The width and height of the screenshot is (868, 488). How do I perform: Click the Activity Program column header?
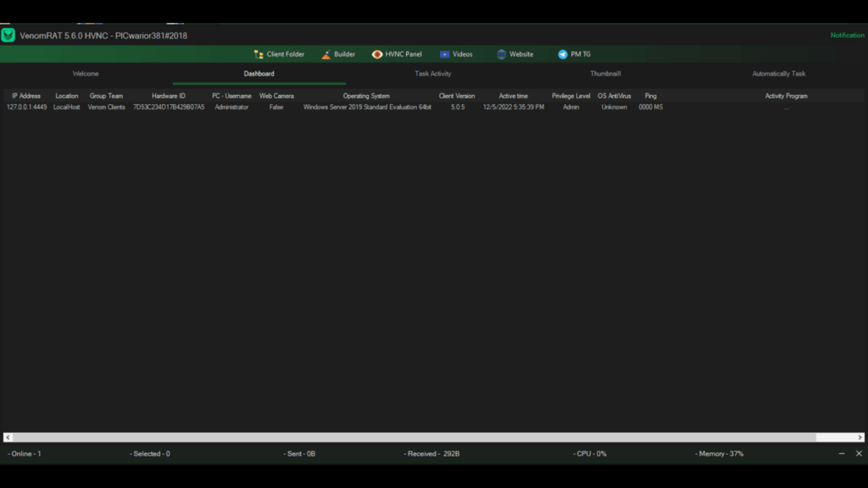pyautogui.click(x=786, y=96)
